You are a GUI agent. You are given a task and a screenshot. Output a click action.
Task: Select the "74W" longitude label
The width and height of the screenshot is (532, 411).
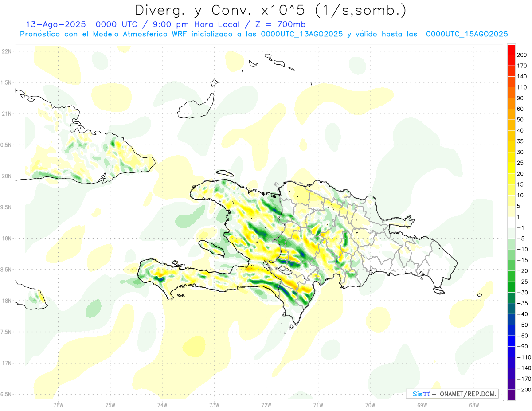[x=162, y=405]
